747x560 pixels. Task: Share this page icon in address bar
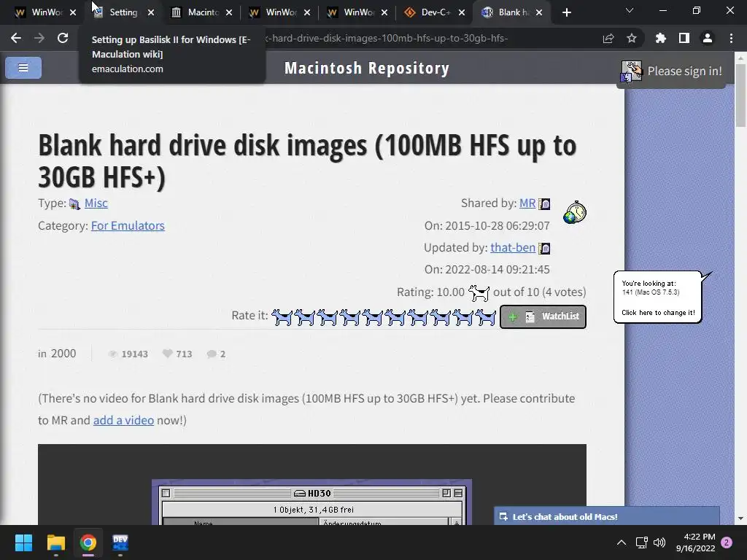coord(608,38)
